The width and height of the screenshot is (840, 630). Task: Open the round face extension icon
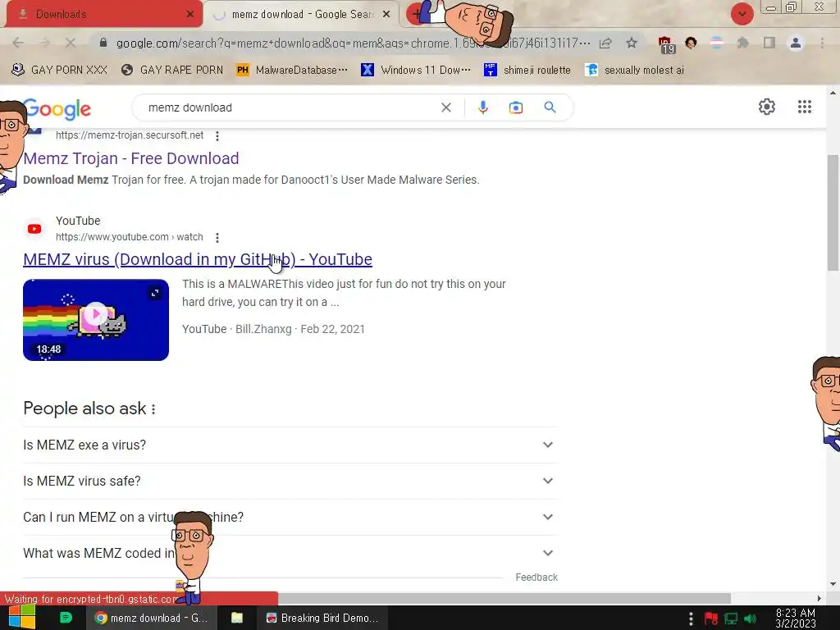(x=691, y=43)
